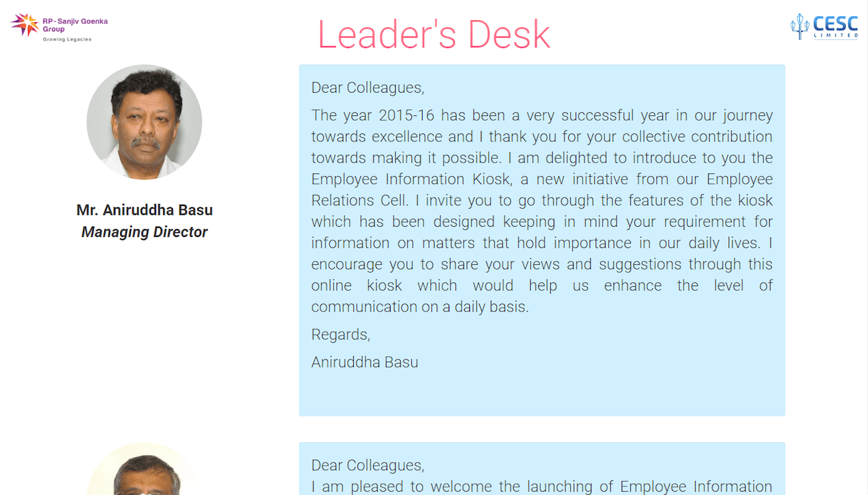Click "Dear Colleagues," in the second message

367,465
